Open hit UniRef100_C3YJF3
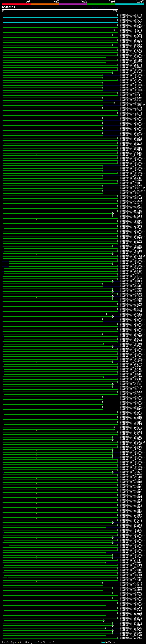This screenshot has height=644, width=146. 131,95
